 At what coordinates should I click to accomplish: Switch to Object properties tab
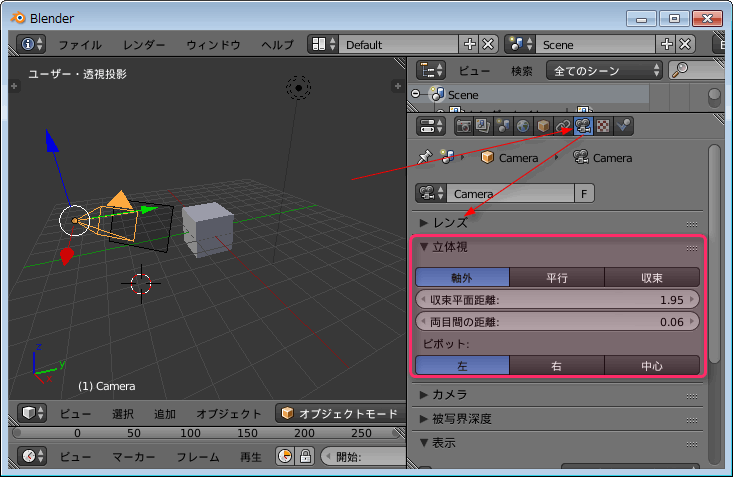543,126
